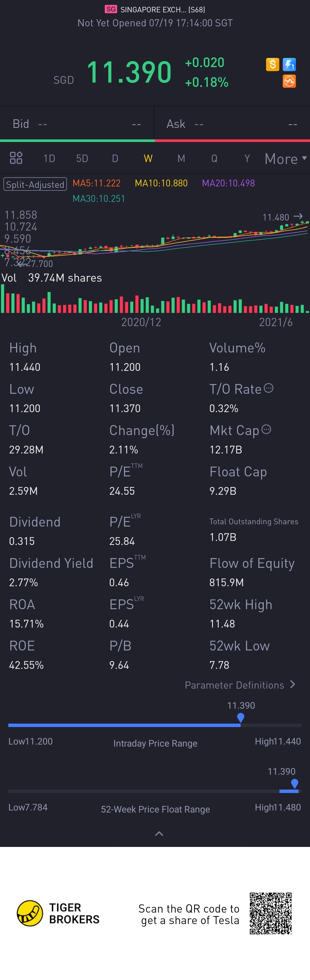Tap the arrow beside 11.480 on chart
The height and width of the screenshot is (980, 310).
coord(298,216)
